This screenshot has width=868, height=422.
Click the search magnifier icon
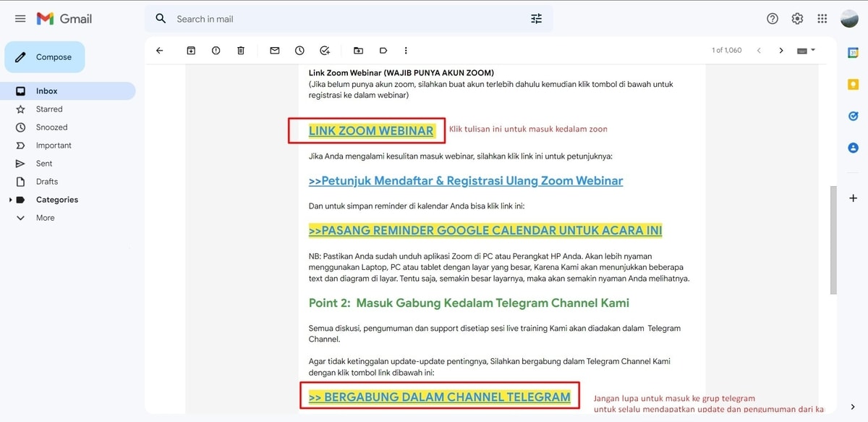pos(161,19)
